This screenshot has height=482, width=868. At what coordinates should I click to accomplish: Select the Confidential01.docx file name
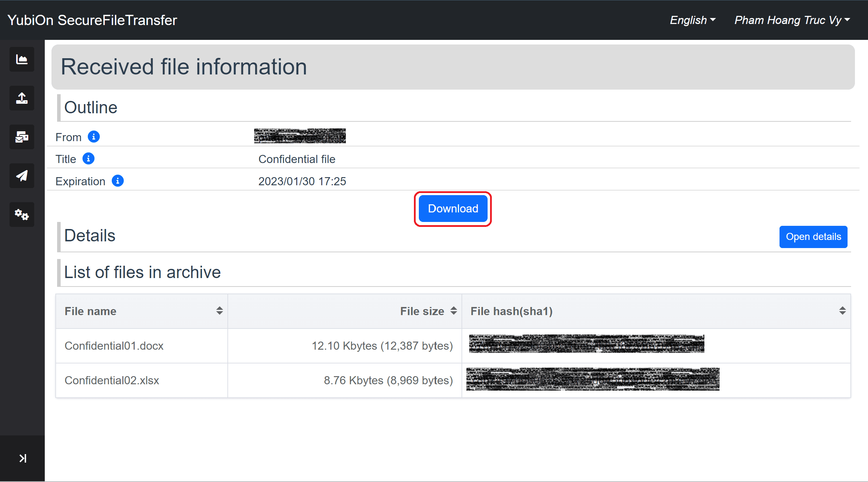[x=114, y=346]
